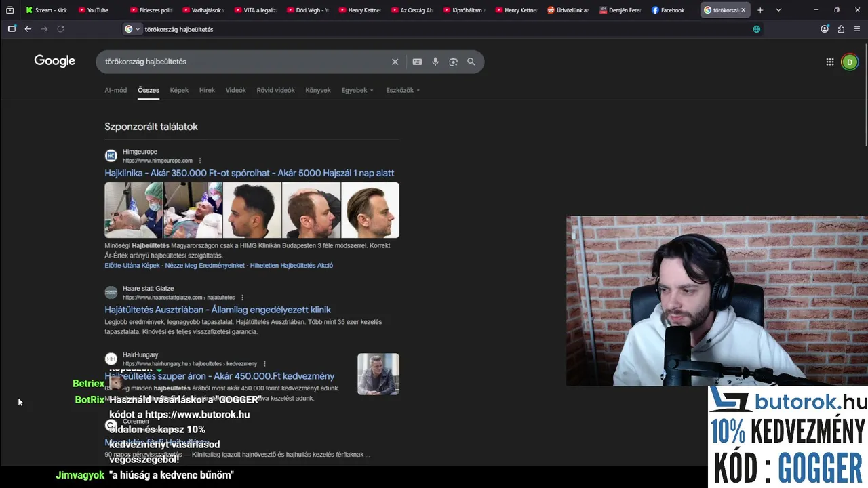Click the HairHungary site favicon

pos(111,359)
